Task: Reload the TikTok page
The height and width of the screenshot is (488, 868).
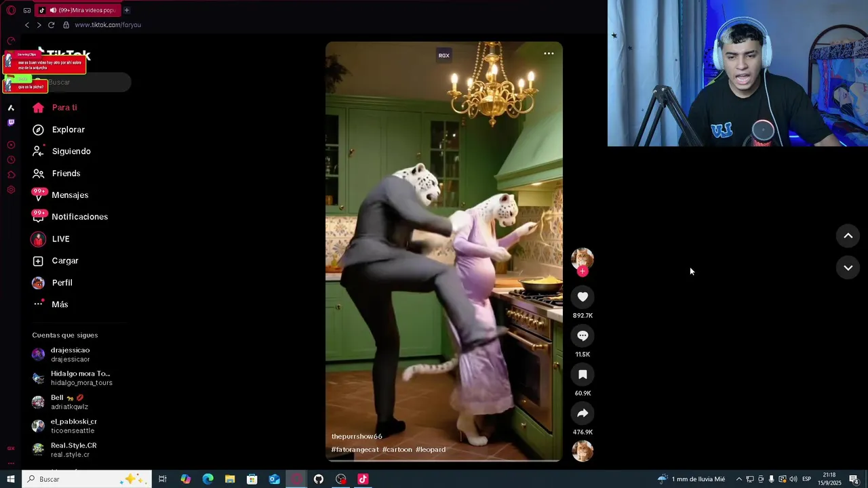Action: pos(51,25)
